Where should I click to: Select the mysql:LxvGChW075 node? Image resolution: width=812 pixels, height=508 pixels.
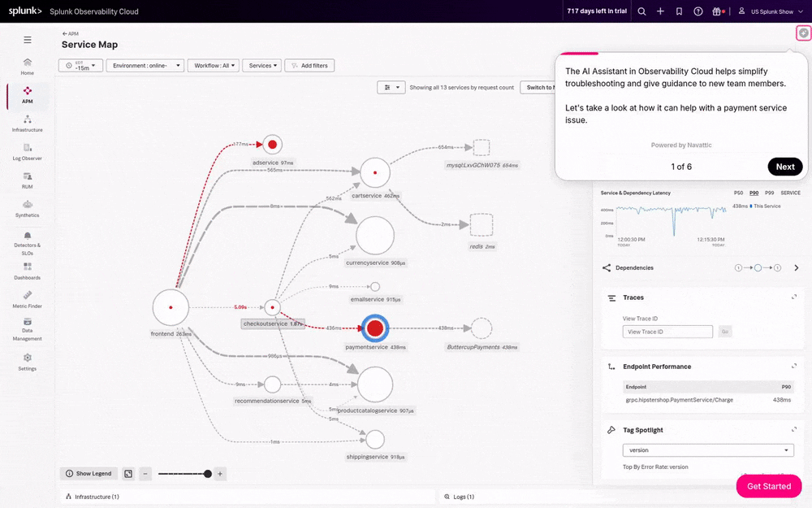coord(482,147)
